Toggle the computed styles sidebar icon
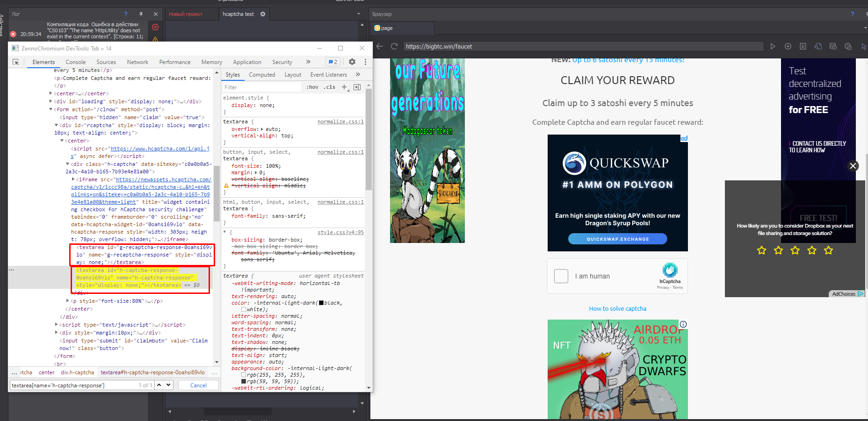This screenshot has height=421, width=868. (x=357, y=87)
